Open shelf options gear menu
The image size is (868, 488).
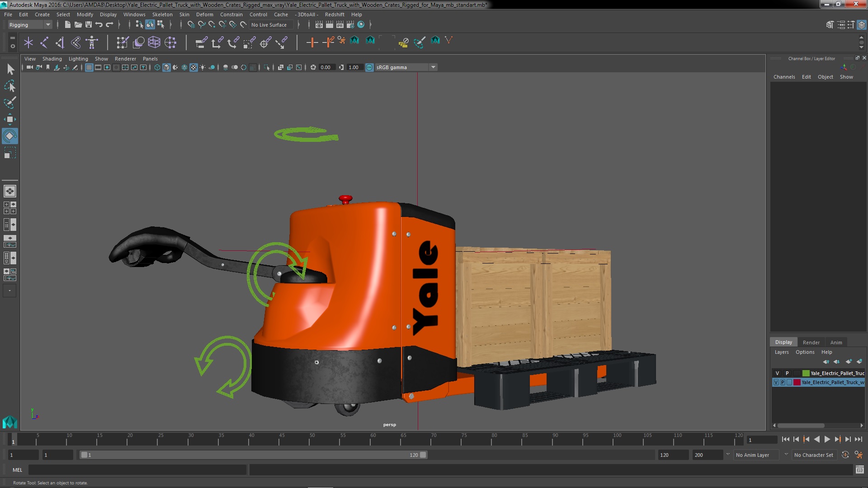point(13,46)
